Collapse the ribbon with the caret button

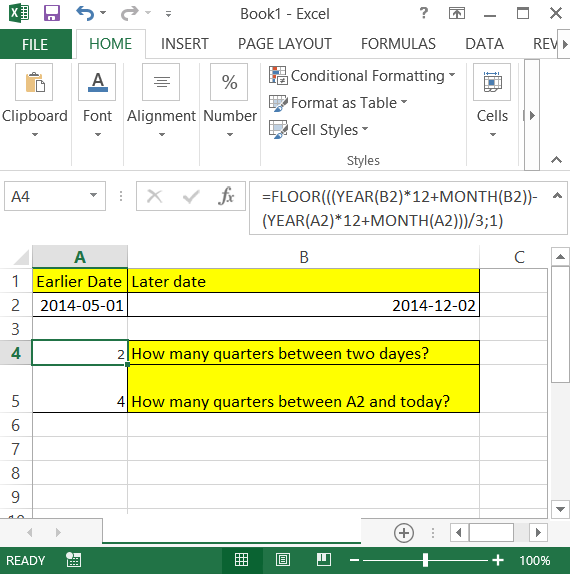(x=556, y=160)
